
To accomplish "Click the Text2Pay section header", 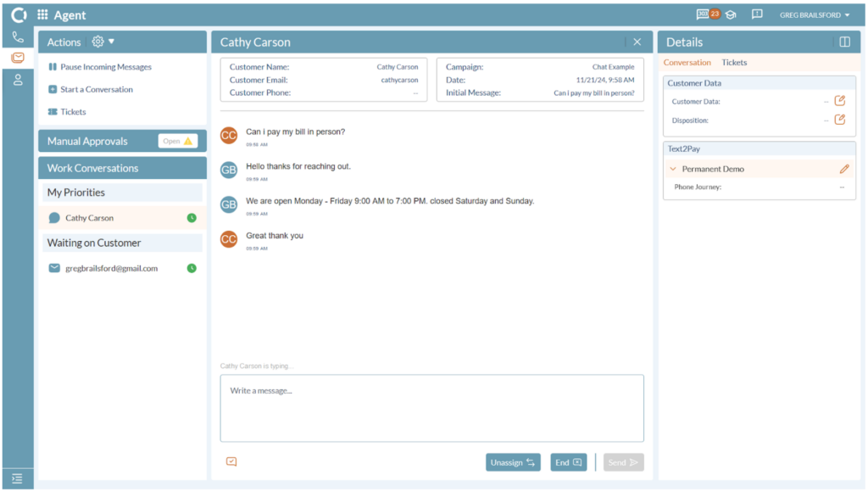I will [x=759, y=149].
